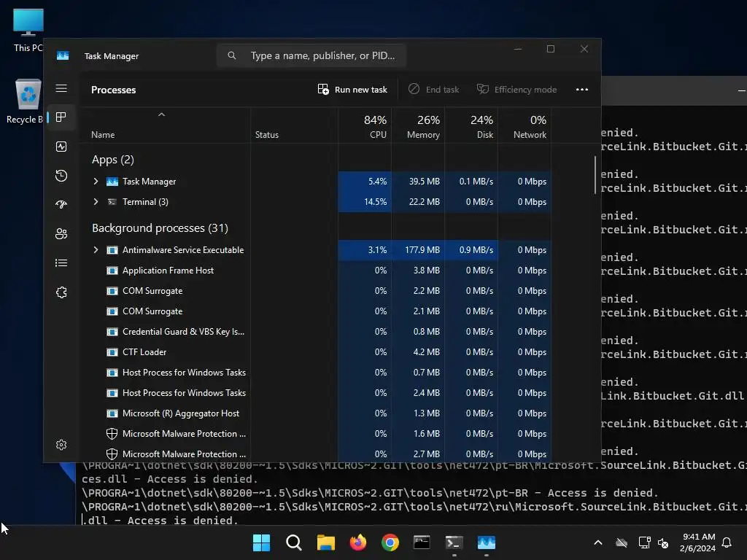Click the Microsoft Malware Protection shield icon, first row
The image size is (747, 560).
pos(112,434)
